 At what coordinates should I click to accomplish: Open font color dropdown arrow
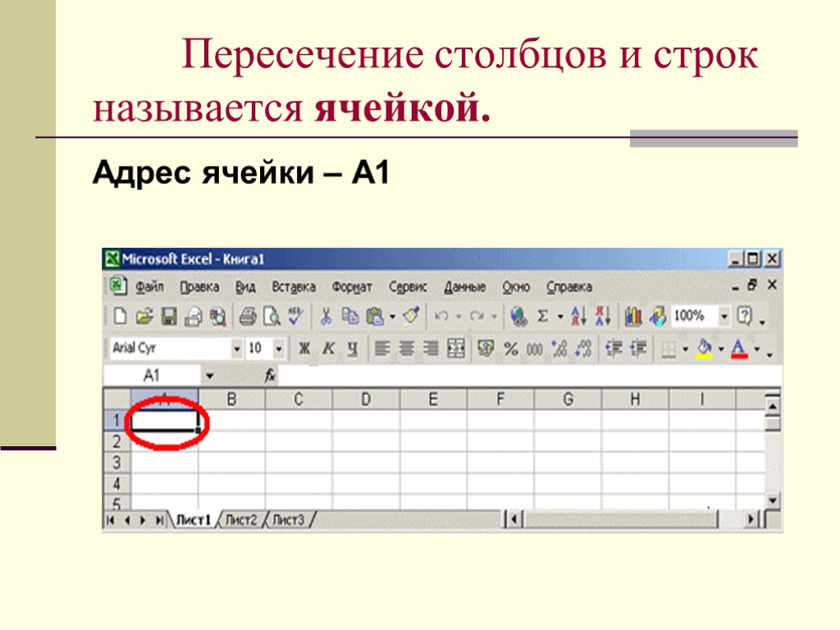click(x=757, y=349)
